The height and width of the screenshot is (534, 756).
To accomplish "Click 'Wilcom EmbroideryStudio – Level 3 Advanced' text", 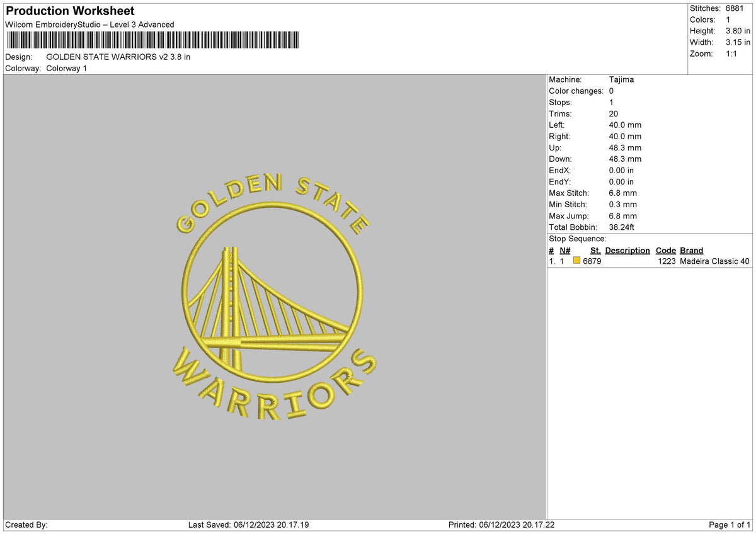I will (89, 25).
